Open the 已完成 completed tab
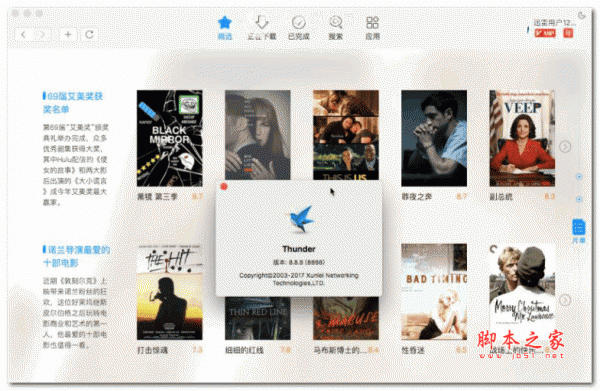 [298, 28]
